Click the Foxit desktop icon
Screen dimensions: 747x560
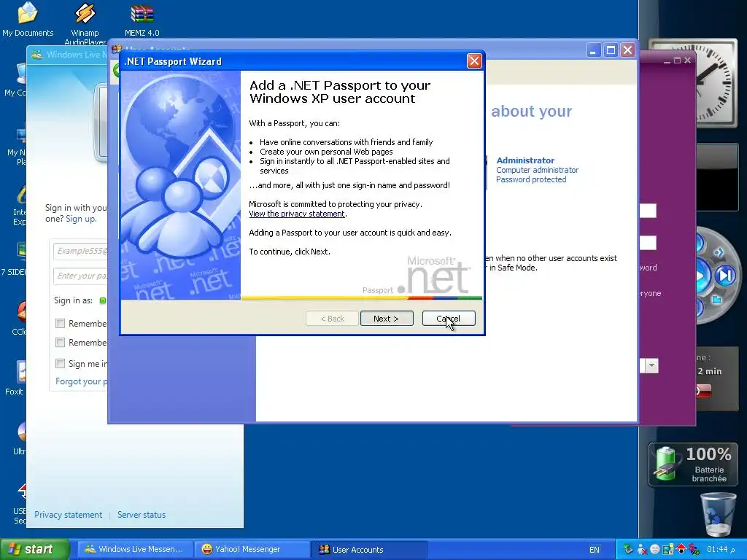15,378
